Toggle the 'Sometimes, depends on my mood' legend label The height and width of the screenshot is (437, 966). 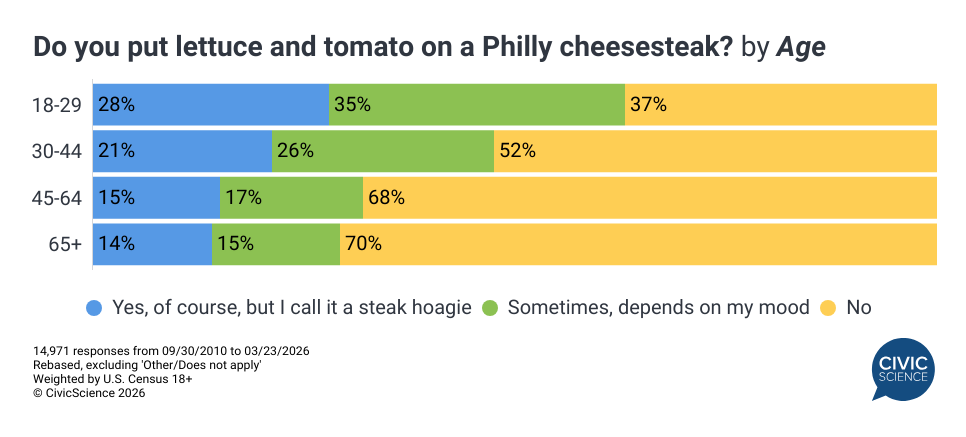click(x=658, y=308)
